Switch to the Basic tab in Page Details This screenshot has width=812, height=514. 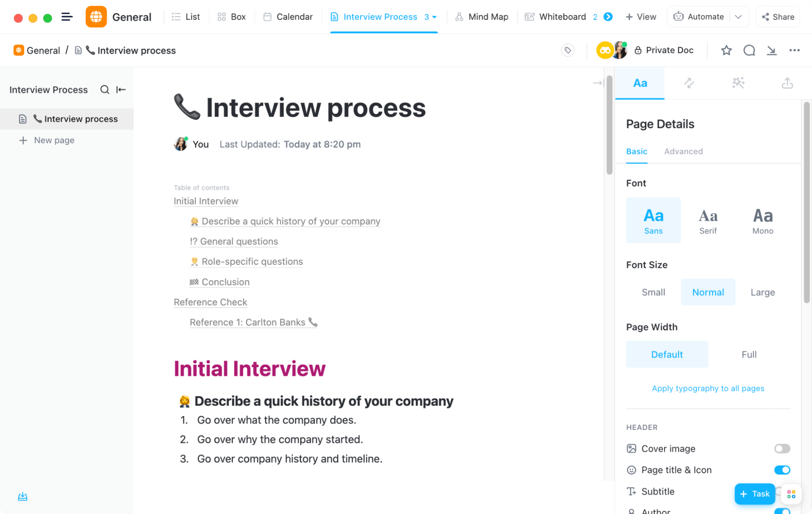tap(636, 152)
